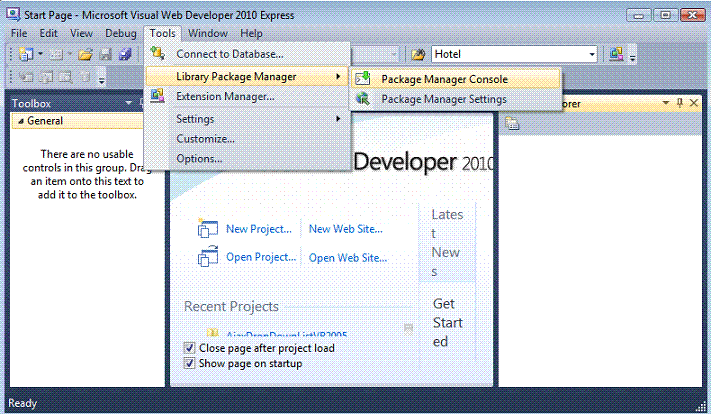Open the Debug menu
The image size is (711, 414).
tap(121, 34)
